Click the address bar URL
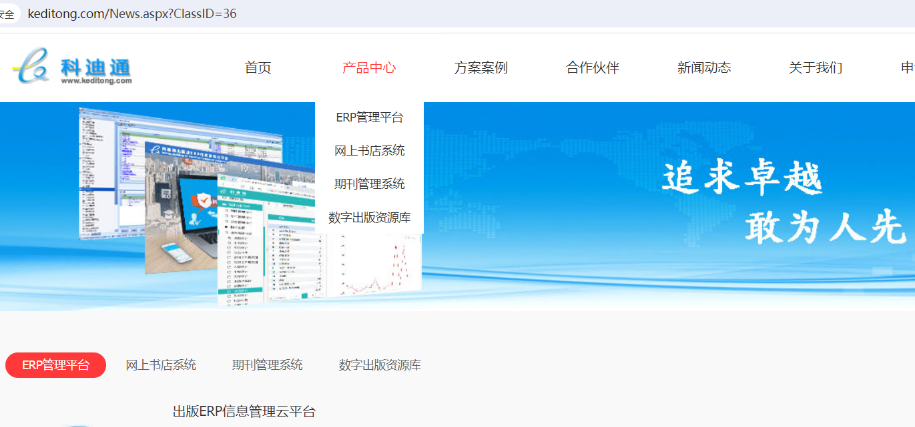The height and width of the screenshot is (427, 915). pos(132,13)
